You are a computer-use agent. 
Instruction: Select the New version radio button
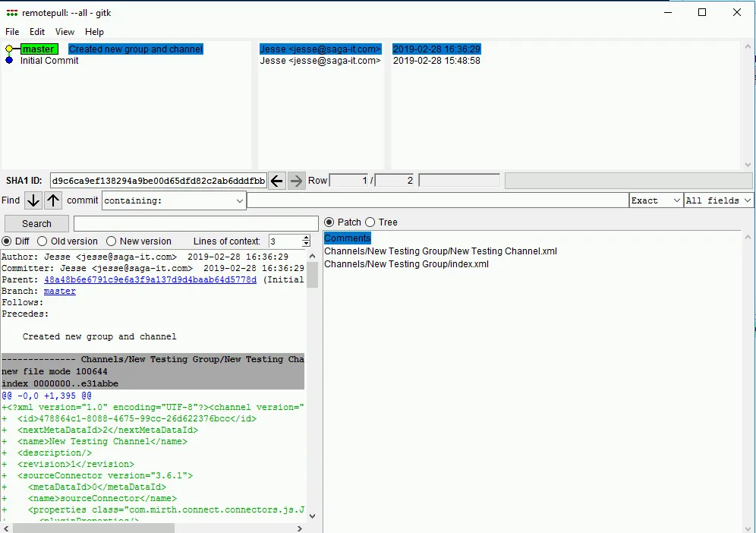(x=108, y=241)
